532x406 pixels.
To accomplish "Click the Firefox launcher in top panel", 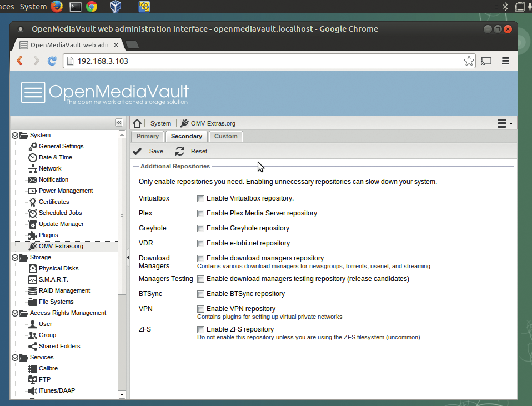I will pyautogui.click(x=57, y=7).
